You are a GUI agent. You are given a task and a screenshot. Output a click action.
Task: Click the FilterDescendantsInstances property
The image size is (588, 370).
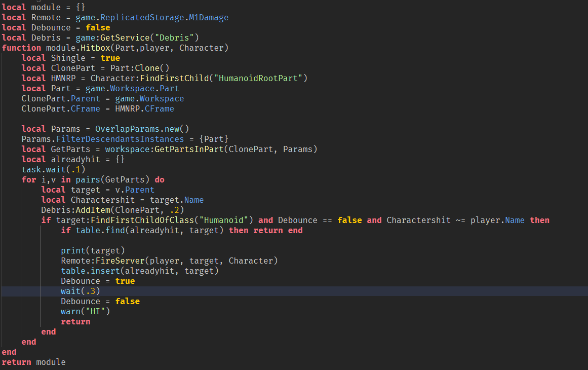[x=120, y=139]
